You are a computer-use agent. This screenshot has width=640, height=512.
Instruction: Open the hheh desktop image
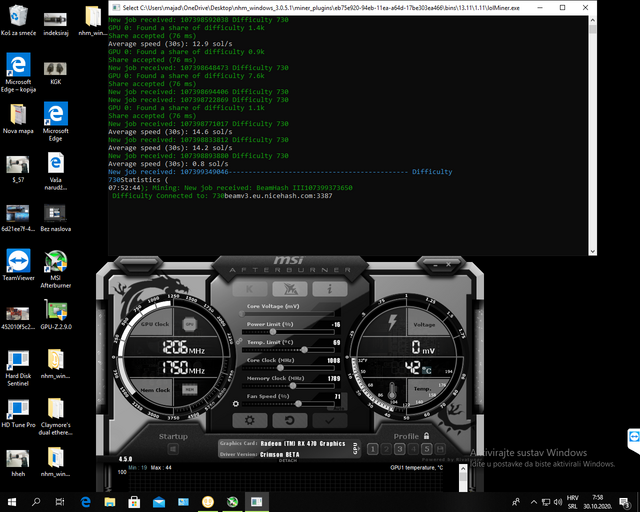[18, 462]
